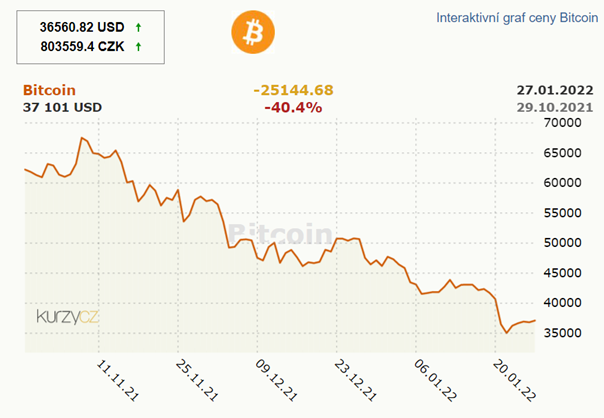Click the 37 101 USD current value
The height and width of the screenshot is (418, 604).
[x=62, y=107]
